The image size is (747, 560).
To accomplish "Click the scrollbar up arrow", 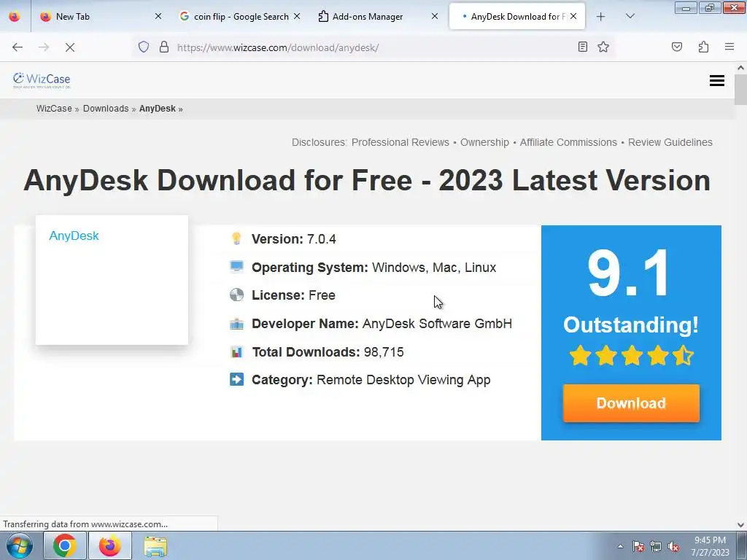I will pos(741,68).
